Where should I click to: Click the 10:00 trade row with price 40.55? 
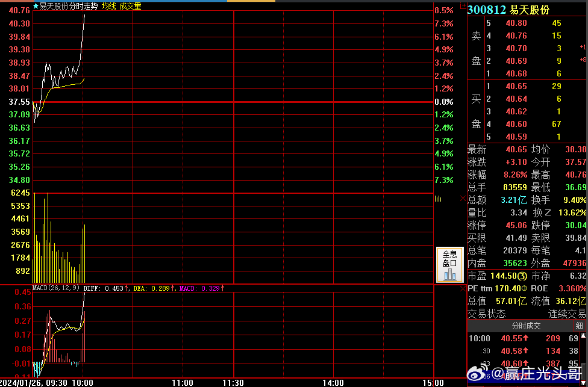[x=524, y=339]
